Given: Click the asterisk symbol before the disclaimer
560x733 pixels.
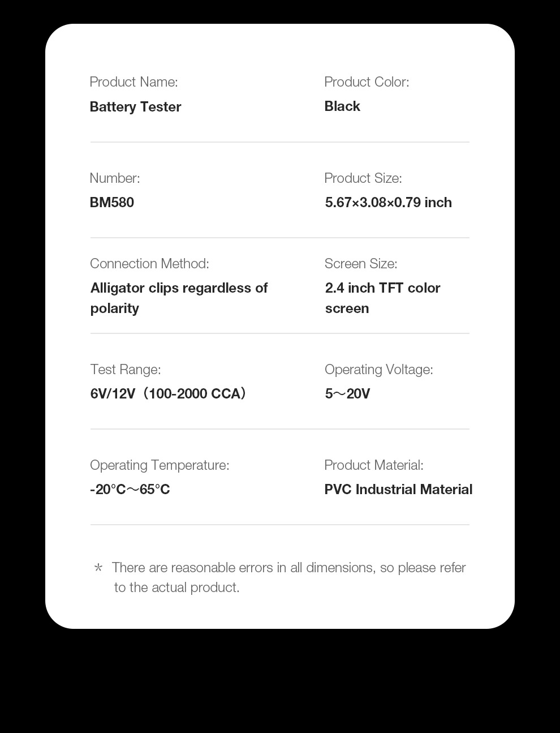Looking at the screenshot, I should pyautogui.click(x=98, y=568).
